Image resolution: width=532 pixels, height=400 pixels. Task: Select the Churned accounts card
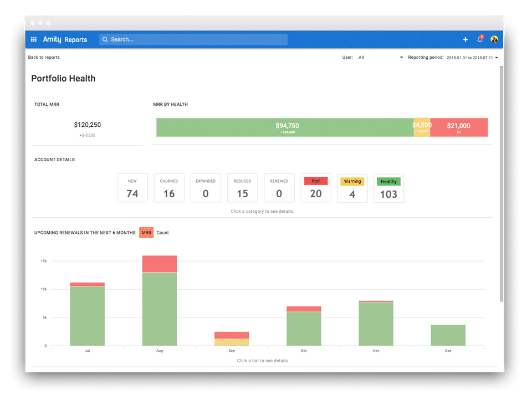click(169, 188)
